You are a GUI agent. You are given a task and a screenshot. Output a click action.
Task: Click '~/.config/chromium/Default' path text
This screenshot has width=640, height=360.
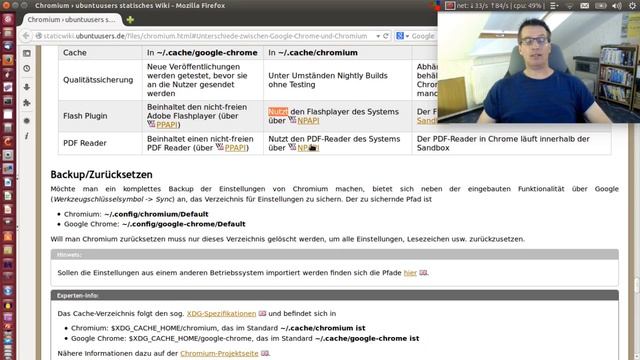pos(156,214)
